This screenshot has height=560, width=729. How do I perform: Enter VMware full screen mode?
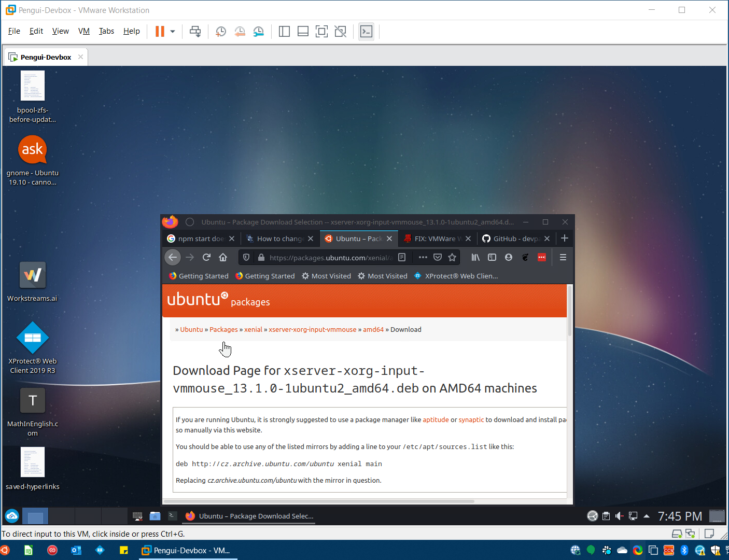321,32
